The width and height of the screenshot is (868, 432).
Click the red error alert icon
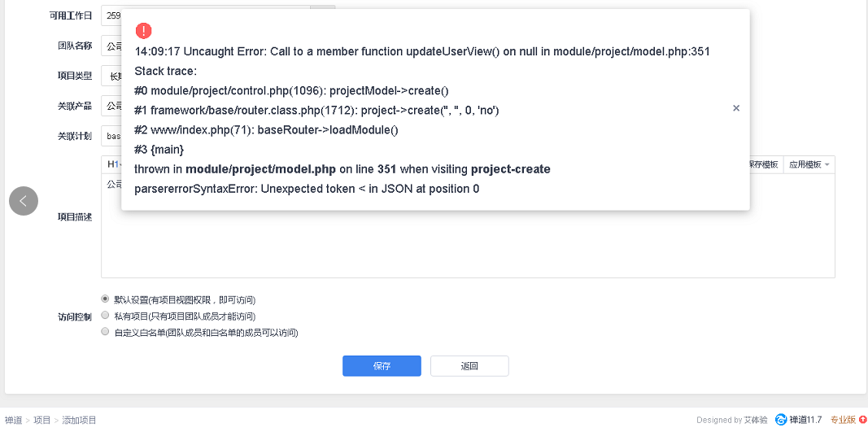point(143,31)
